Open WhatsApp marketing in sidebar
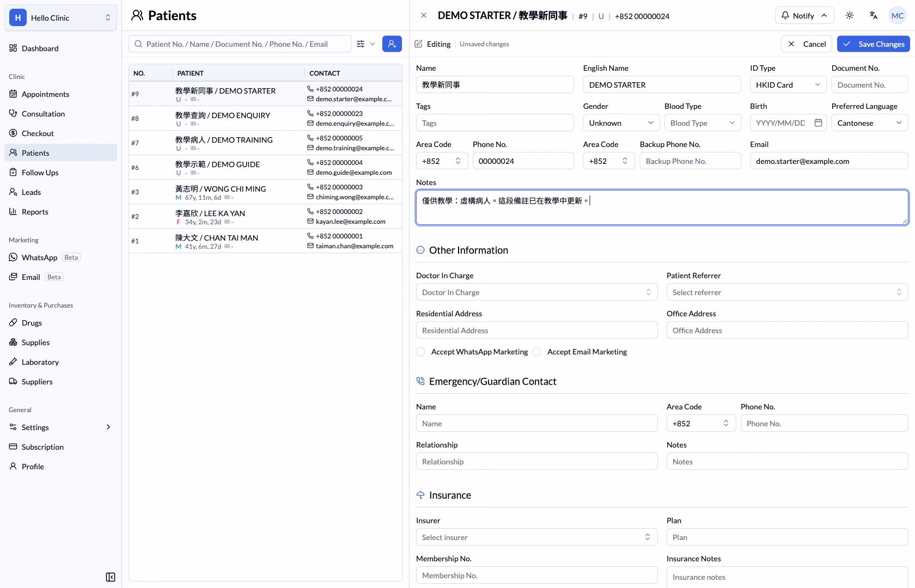The width and height of the screenshot is (915, 588). pyautogui.click(x=61, y=258)
